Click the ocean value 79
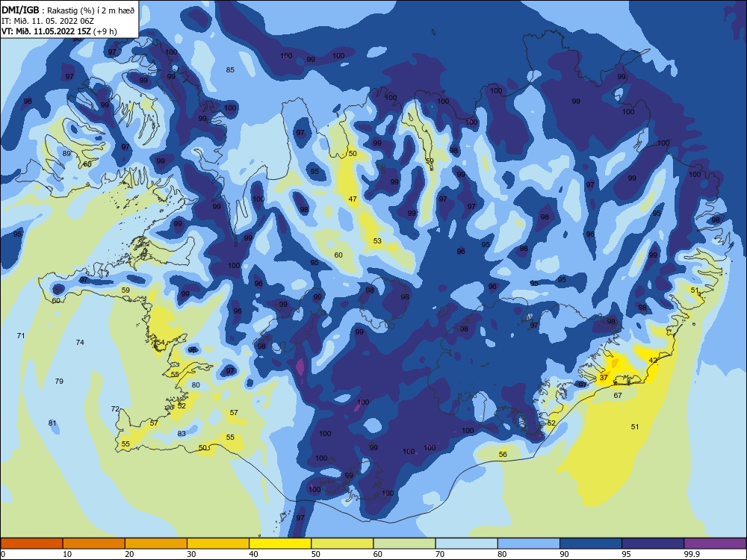The width and height of the screenshot is (747, 560). click(x=59, y=381)
